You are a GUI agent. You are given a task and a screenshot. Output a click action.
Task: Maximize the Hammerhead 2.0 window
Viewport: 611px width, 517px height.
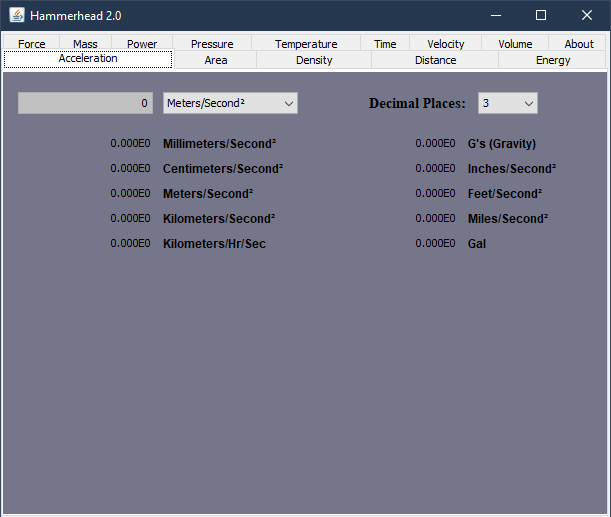541,16
